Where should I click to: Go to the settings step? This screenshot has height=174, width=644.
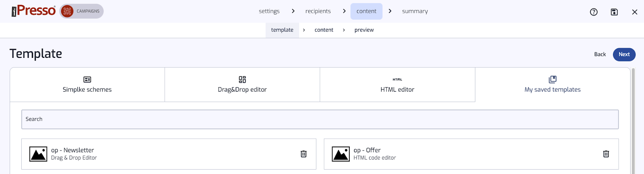[x=269, y=11]
